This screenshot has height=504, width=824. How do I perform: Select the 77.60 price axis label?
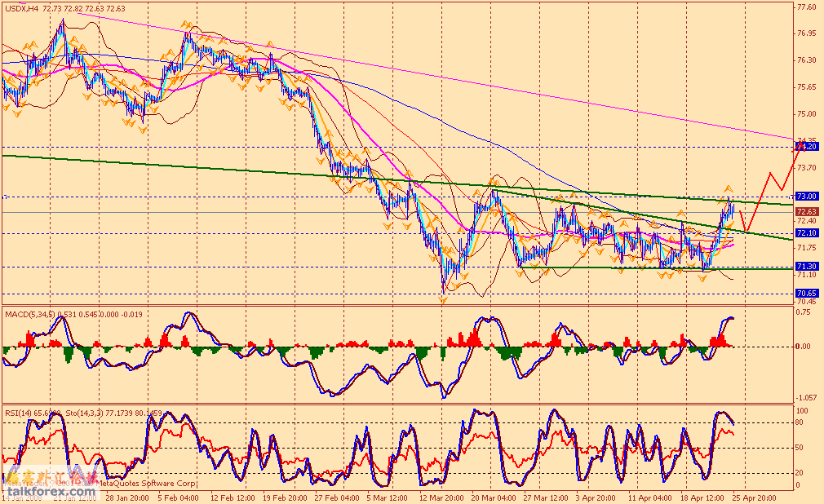pos(807,7)
